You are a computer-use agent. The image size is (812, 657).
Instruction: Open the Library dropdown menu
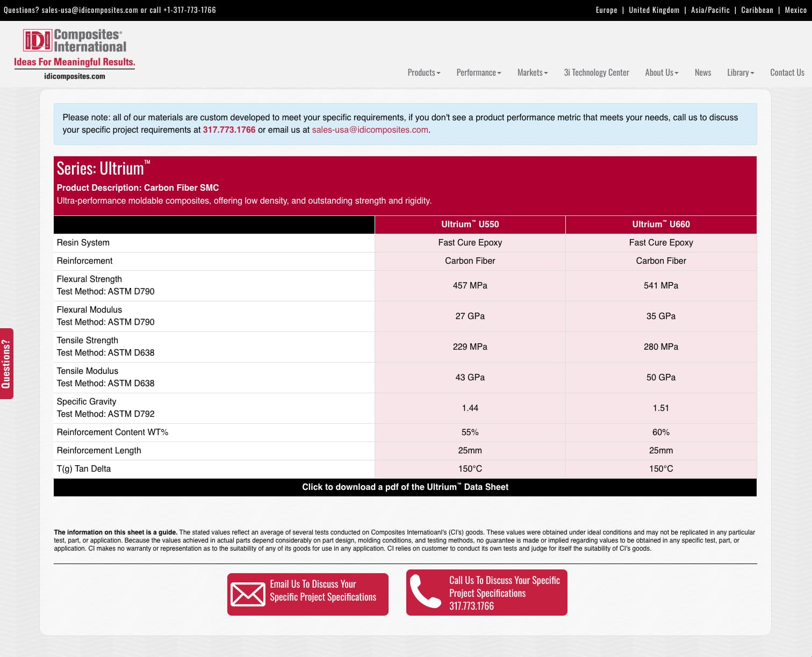pos(741,73)
